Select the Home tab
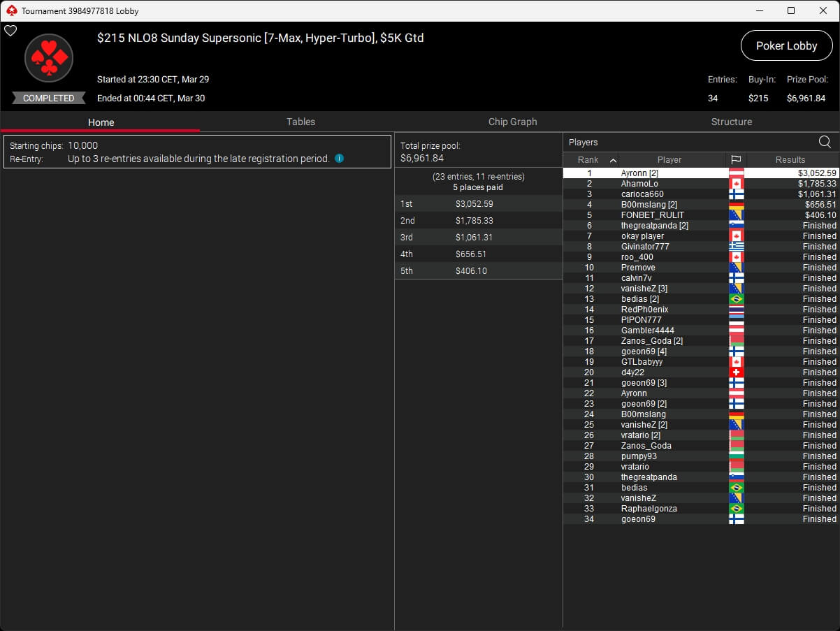 click(x=101, y=122)
